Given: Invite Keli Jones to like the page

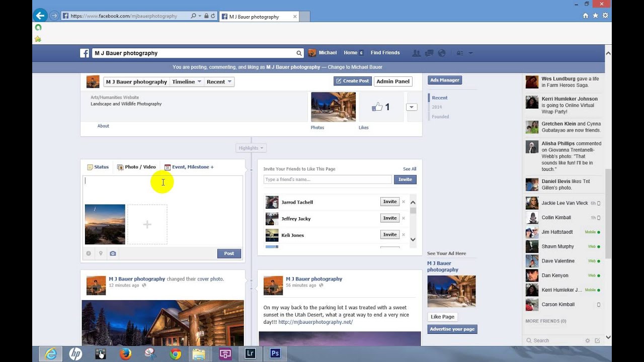Looking at the screenshot, I should point(390,234).
